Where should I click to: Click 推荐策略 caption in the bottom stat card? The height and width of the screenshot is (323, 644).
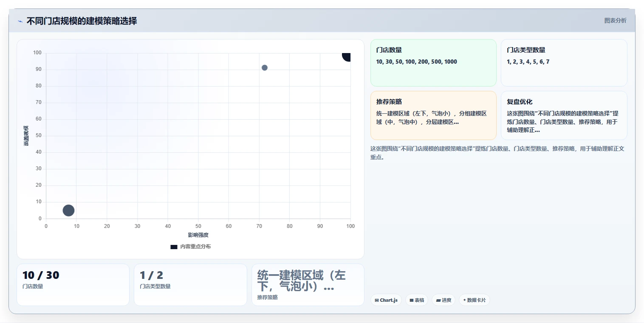[x=267, y=298]
